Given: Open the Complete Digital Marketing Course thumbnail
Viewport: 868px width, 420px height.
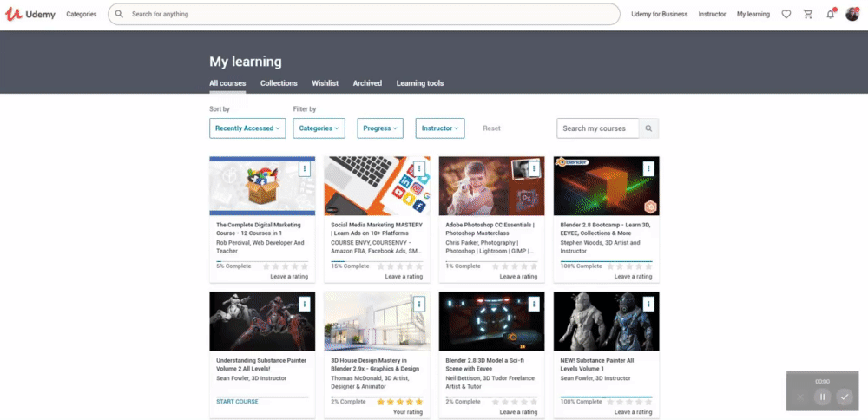Looking at the screenshot, I should point(262,186).
